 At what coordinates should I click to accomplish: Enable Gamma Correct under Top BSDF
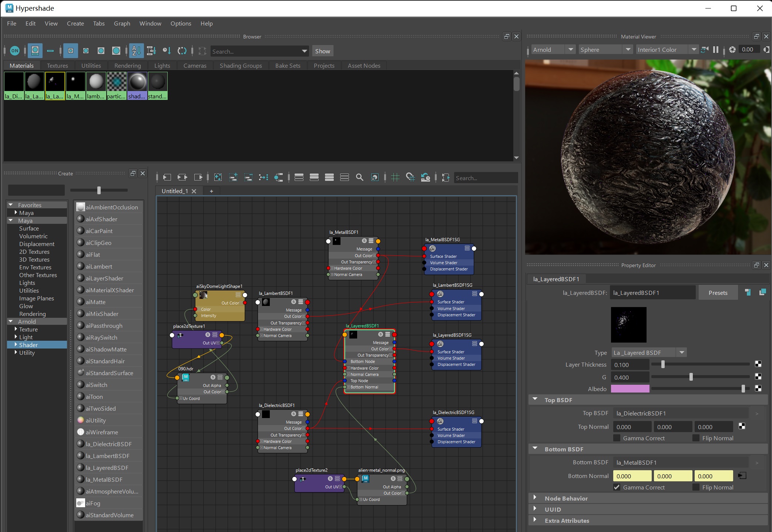coord(617,438)
